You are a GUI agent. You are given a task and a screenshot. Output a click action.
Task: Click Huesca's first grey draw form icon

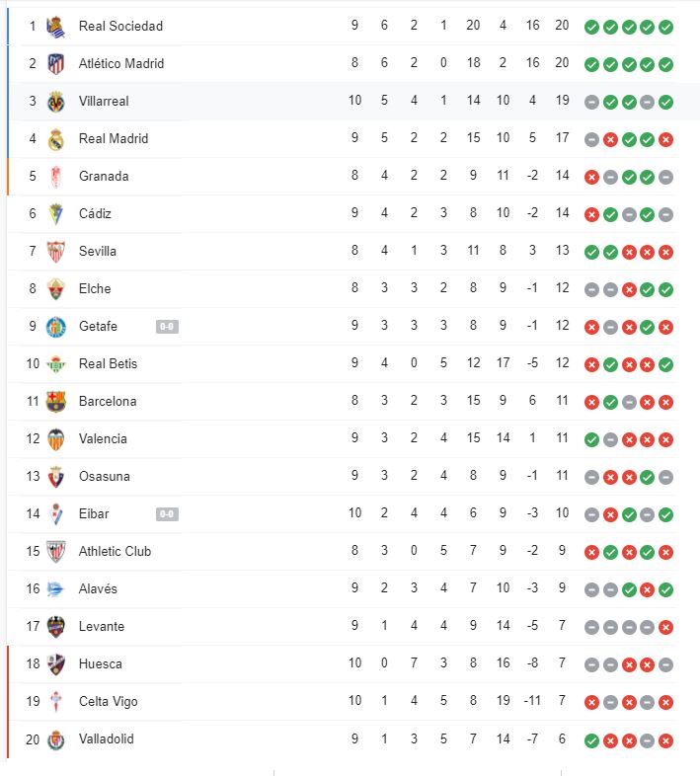(591, 665)
